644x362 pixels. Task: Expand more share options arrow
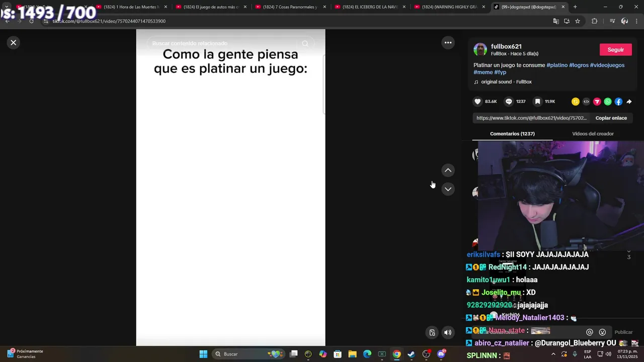point(629,102)
